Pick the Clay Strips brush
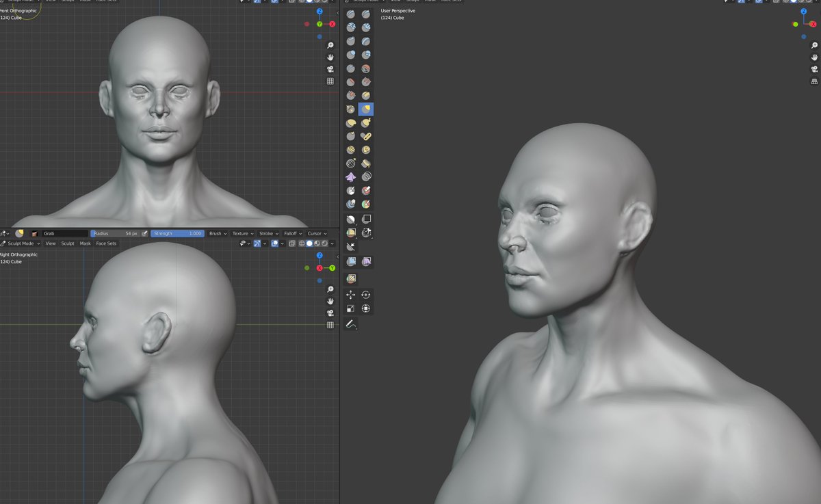 [366, 27]
